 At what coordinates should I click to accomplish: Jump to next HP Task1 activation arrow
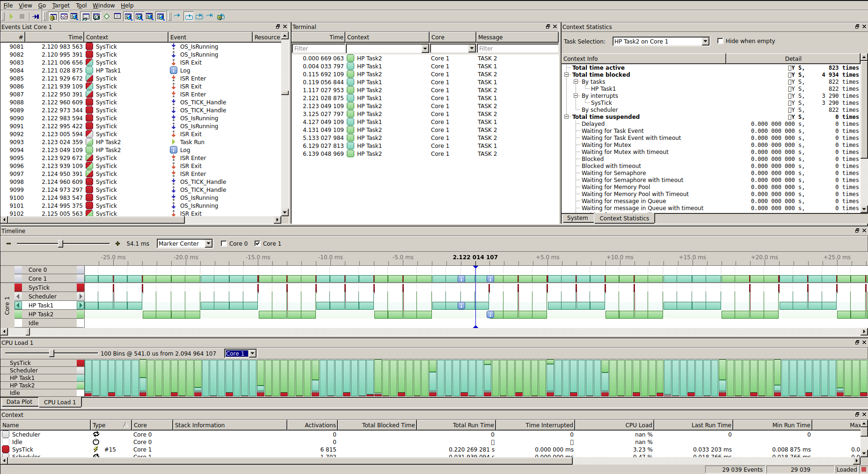(x=80, y=306)
